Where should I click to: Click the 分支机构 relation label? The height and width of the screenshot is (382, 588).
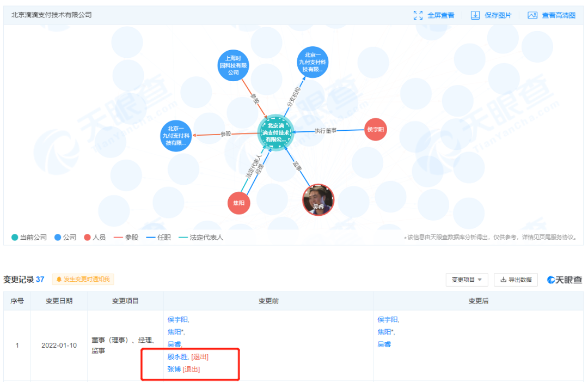[293, 98]
